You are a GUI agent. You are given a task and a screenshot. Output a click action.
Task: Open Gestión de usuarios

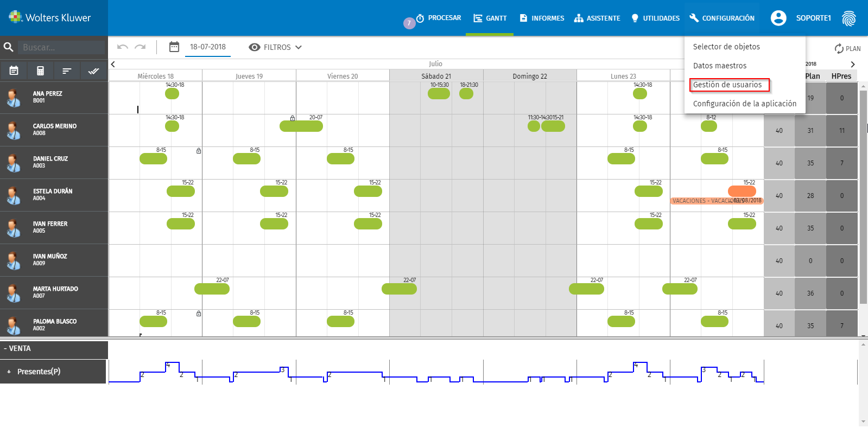pos(727,85)
